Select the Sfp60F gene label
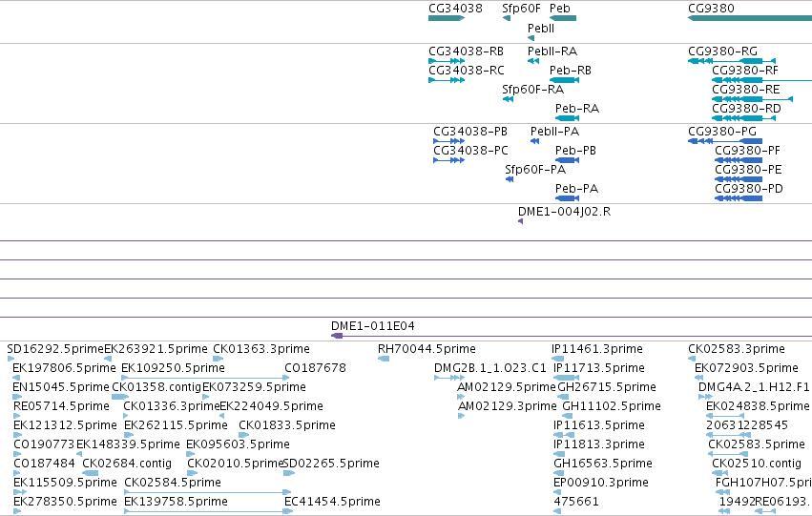The width and height of the screenshot is (812, 516). pyautogui.click(x=521, y=9)
